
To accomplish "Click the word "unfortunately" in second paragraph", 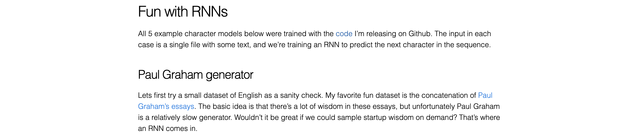I will click(x=433, y=106).
